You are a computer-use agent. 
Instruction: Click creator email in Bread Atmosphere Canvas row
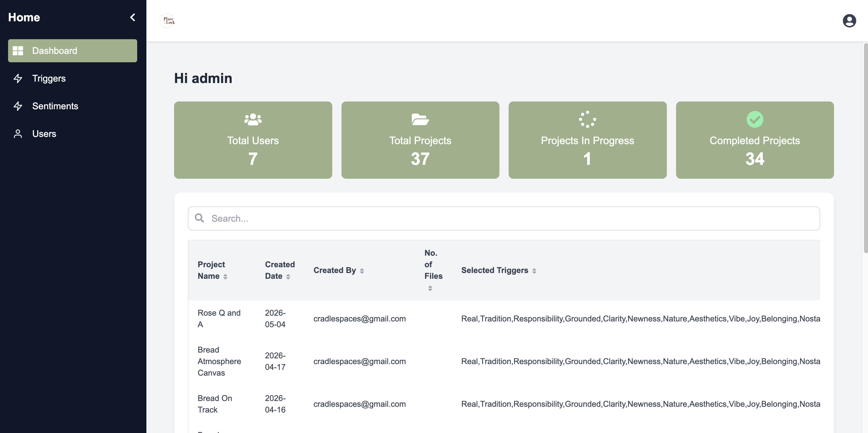(x=360, y=361)
